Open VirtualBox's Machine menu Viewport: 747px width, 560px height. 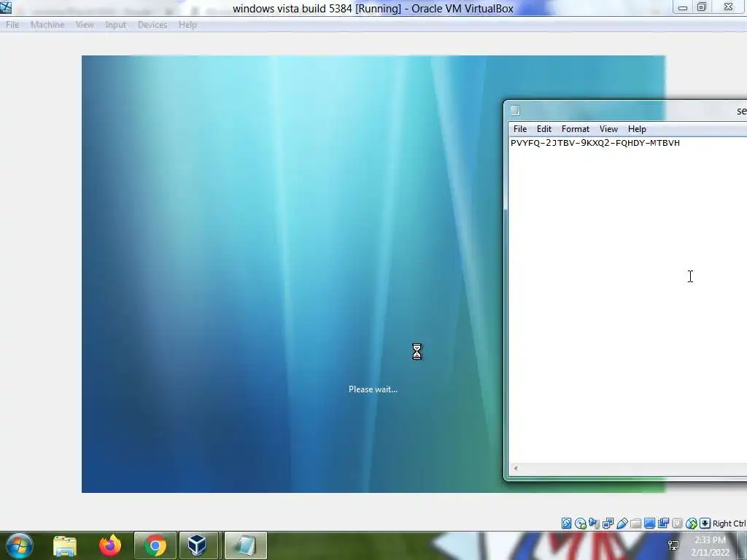47,25
